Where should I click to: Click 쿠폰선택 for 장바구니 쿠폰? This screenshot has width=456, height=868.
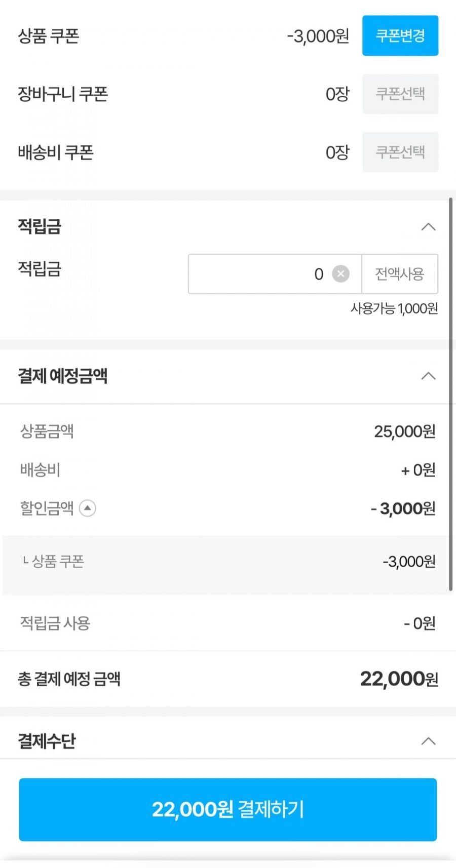pyautogui.click(x=400, y=94)
